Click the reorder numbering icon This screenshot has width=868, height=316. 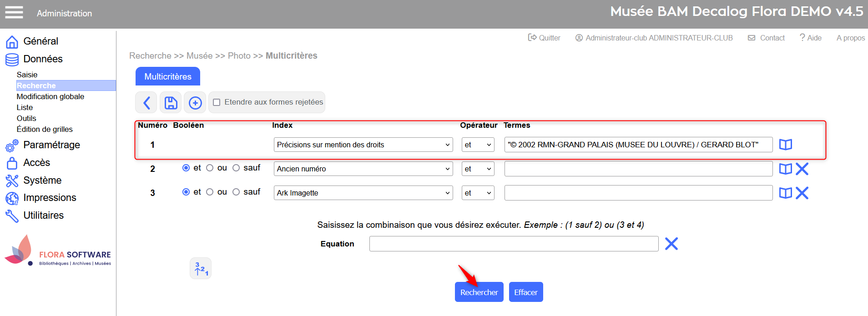(201, 268)
